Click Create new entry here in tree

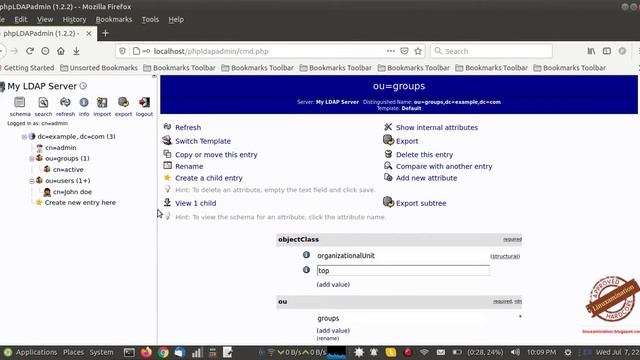click(80, 202)
